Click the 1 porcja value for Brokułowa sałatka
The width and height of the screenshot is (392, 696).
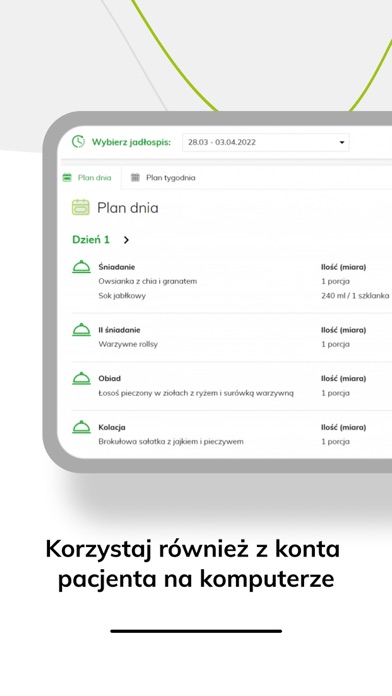click(335, 442)
